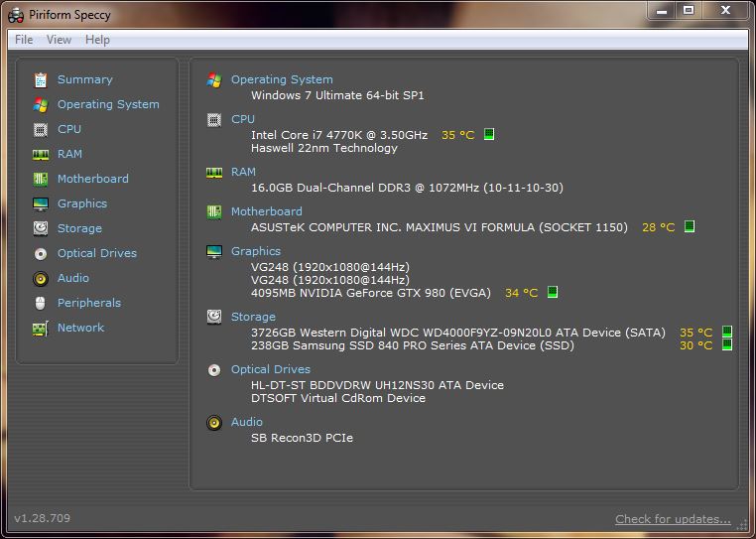Open the Network sidebar section

[x=80, y=328]
